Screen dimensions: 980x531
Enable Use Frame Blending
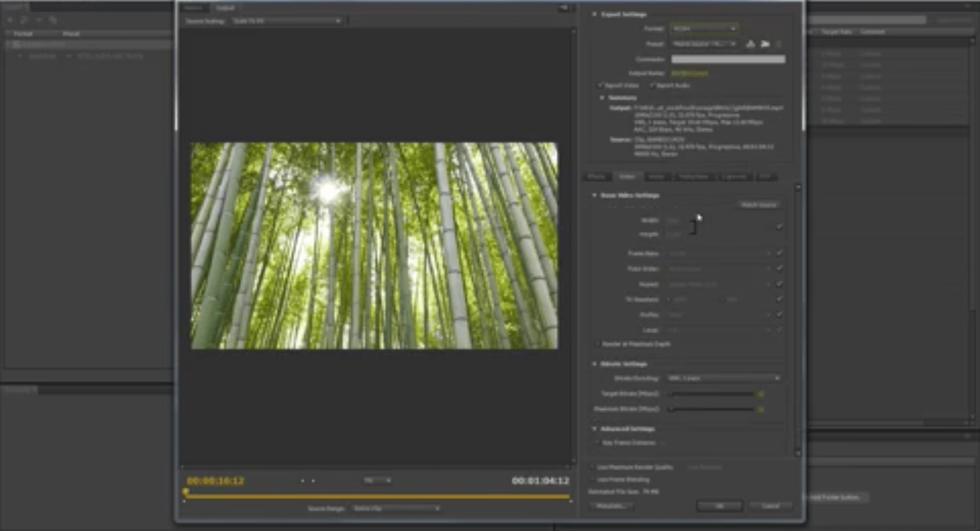[x=594, y=479]
